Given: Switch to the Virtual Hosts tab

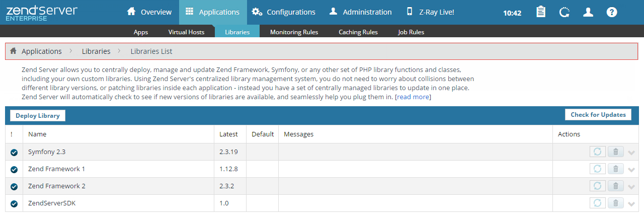Looking at the screenshot, I should [186, 32].
